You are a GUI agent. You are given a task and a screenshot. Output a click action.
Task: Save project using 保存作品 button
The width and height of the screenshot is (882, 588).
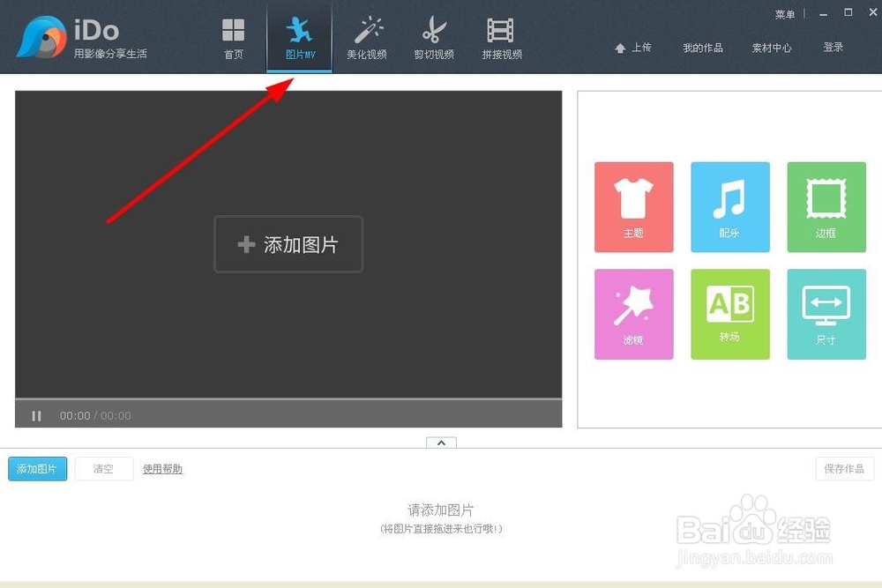point(844,468)
